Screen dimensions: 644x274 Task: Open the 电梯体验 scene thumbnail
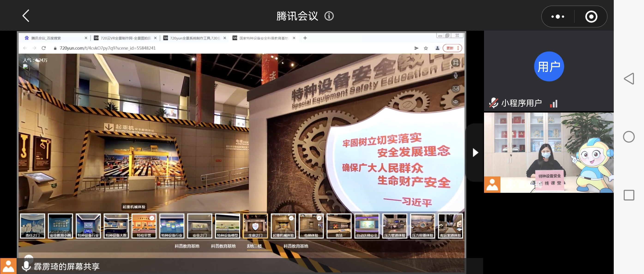(311, 226)
